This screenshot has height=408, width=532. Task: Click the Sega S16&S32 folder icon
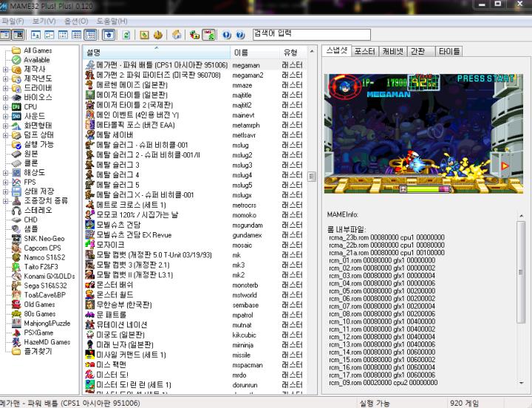16,285
